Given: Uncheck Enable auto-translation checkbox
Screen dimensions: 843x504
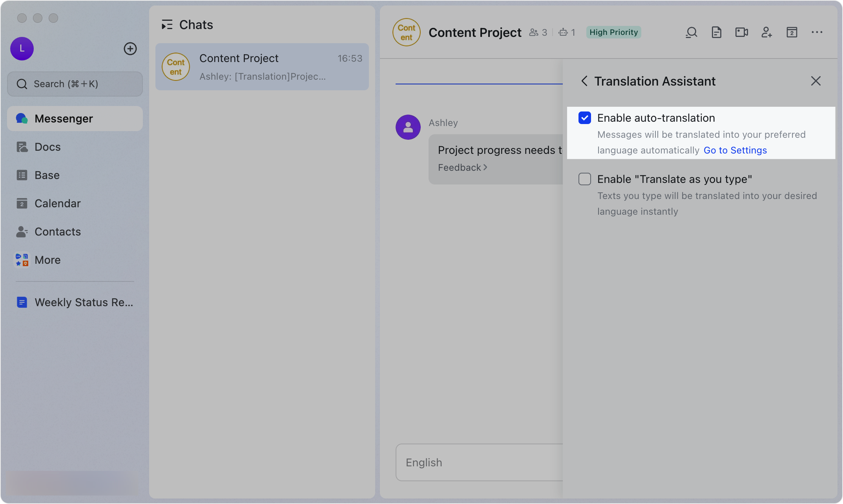Looking at the screenshot, I should click(x=585, y=118).
